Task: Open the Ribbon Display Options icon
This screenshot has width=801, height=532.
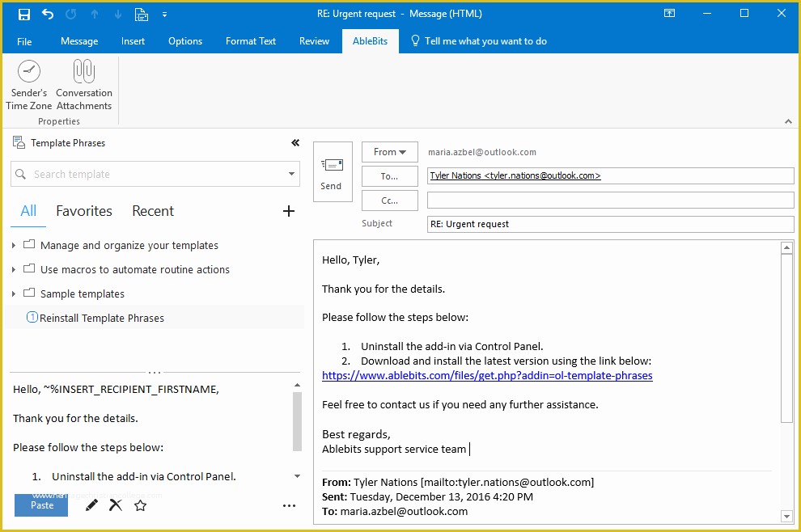Action: point(669,13)
